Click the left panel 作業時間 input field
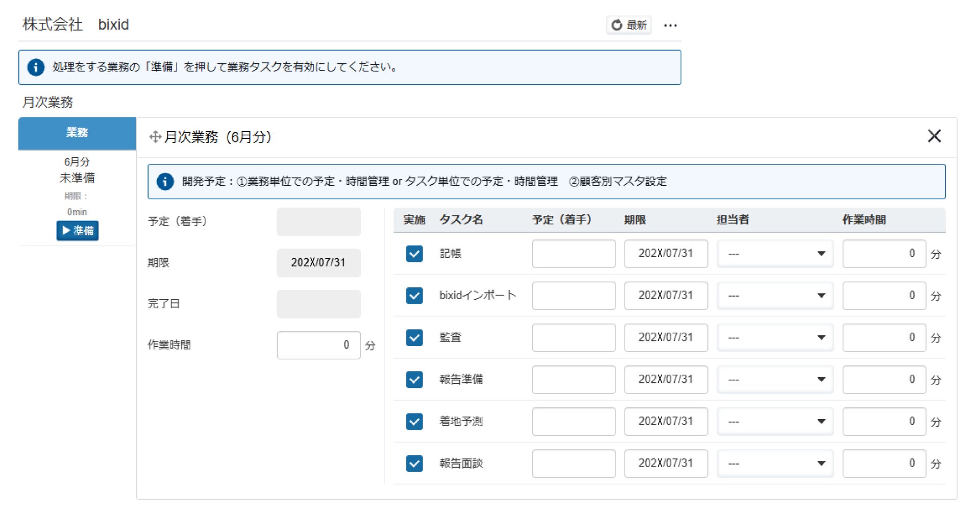980x514 pixels. coord(318,345)
